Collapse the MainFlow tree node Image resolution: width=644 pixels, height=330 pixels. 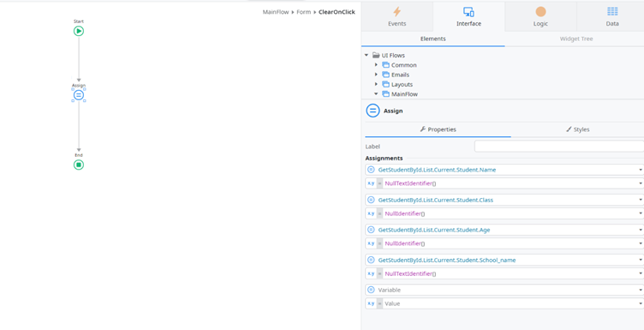click(376, 93)
